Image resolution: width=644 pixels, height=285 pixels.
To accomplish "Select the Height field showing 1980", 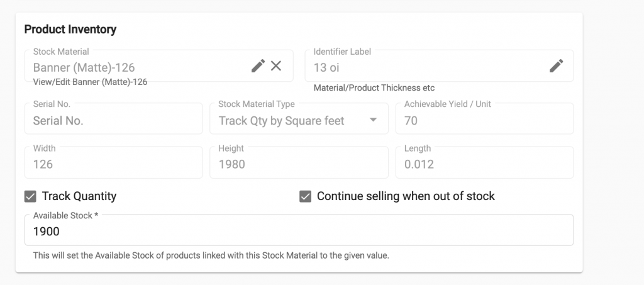I will pyautogui.click(x=299, y=164).
